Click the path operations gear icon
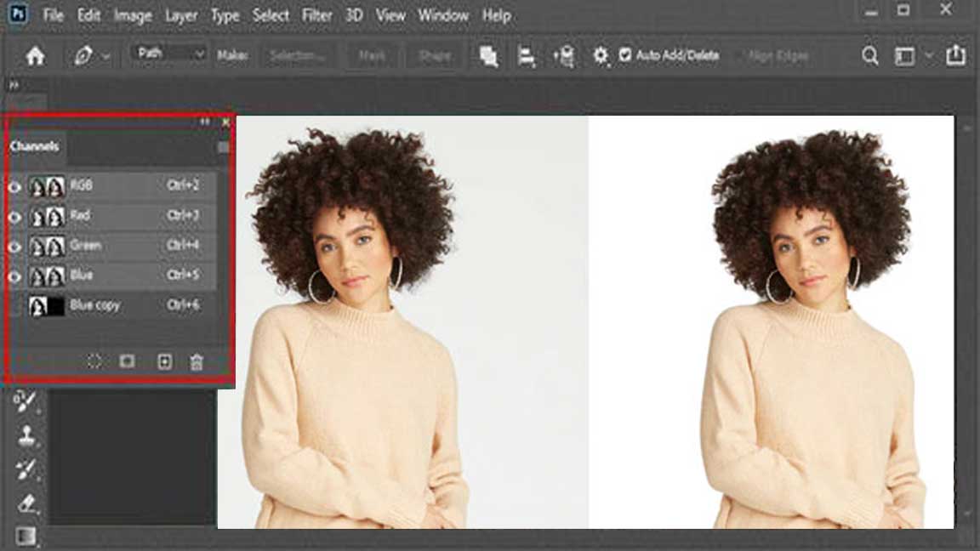The width and height of the screenshot is (980, 551). 600,55
